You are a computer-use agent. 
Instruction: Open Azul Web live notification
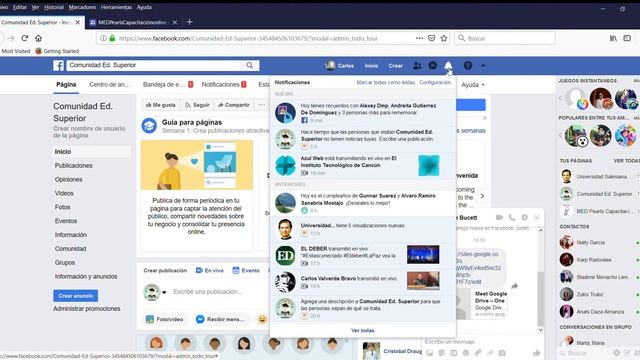click(362, 165)
